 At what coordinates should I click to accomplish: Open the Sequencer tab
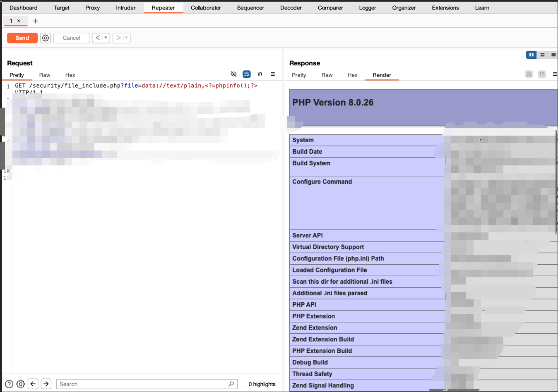pyautogui.click(x=250, y=8)
